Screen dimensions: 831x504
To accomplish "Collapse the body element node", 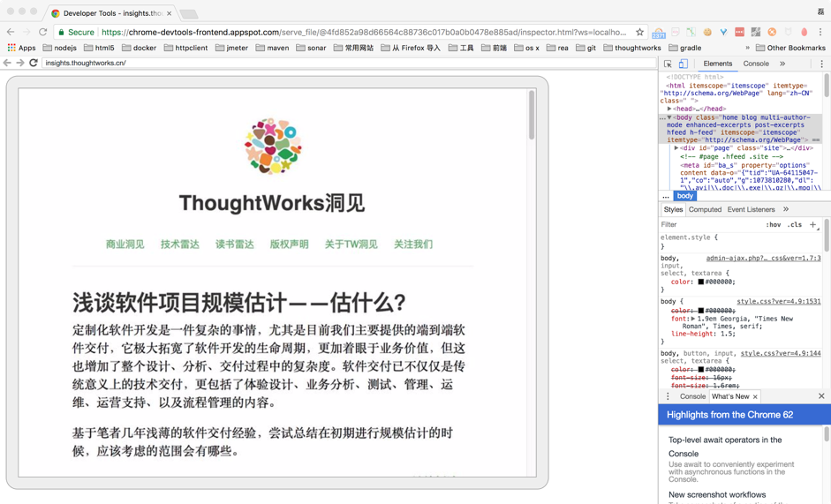I will 669,117.
